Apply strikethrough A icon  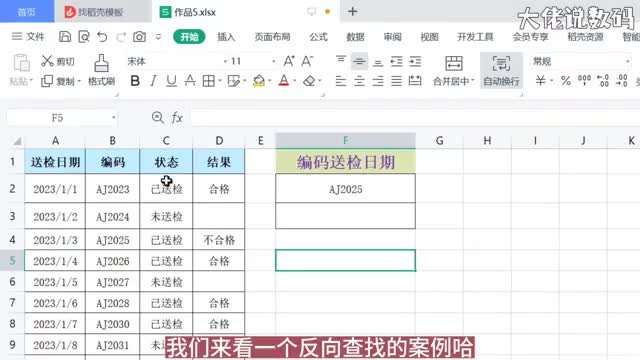pyautogui.click(x=190, y=81)
